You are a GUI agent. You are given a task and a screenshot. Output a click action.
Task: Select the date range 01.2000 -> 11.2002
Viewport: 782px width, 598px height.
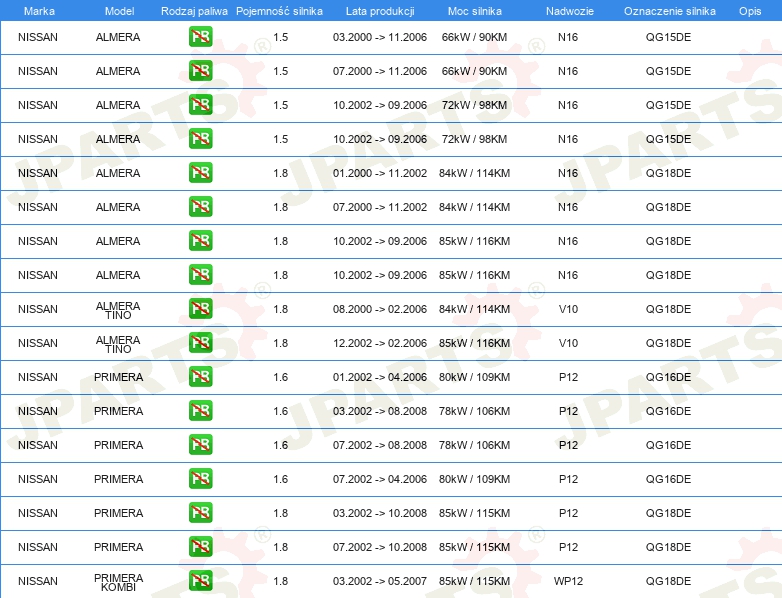coord(380,173)
